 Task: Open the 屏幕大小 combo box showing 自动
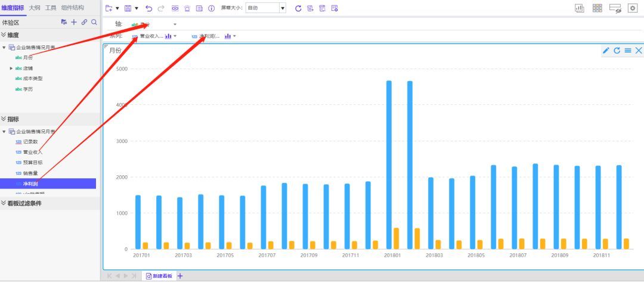pos(265,8)
